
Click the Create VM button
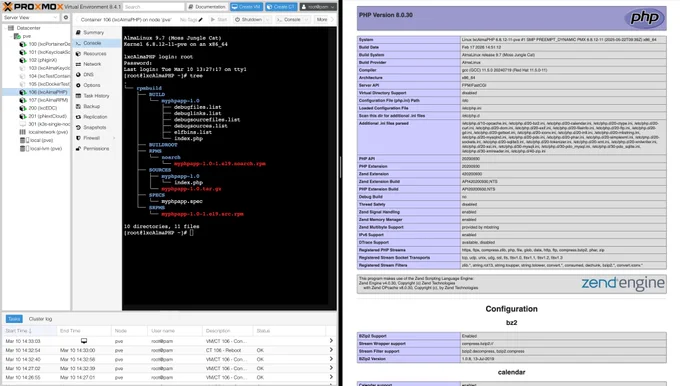tap(246, 7)
